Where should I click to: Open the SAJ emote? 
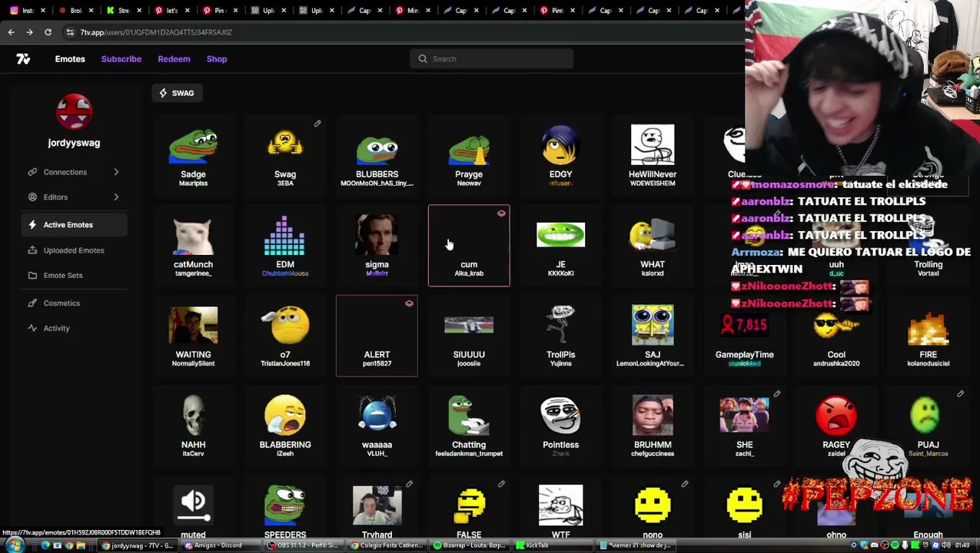(x=653, y=336)
